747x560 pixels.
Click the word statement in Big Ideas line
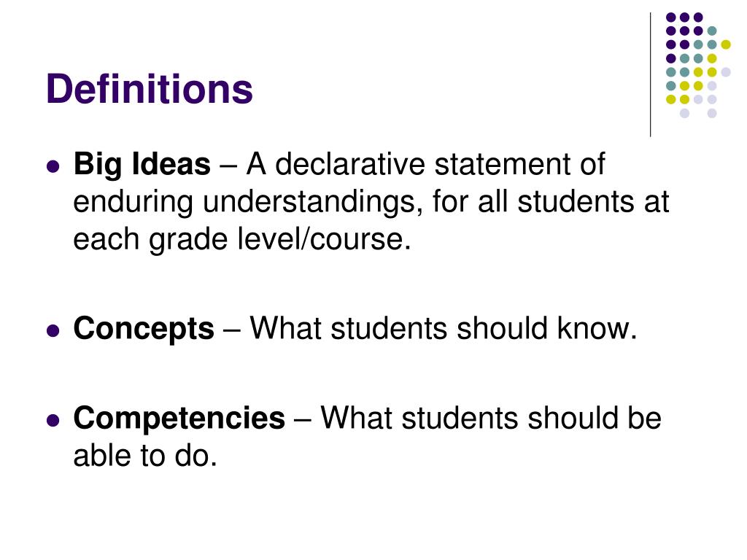click(503, 164)
